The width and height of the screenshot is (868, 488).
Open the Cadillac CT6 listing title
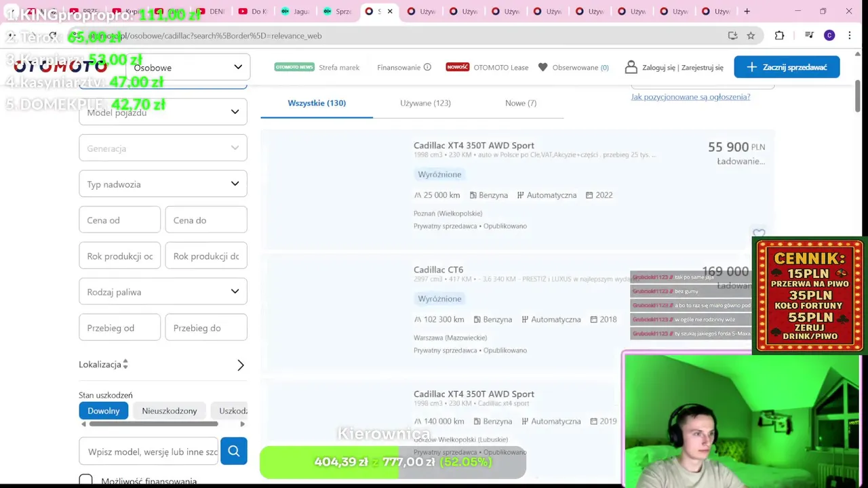pyautogui.click(x=439, y=270)
